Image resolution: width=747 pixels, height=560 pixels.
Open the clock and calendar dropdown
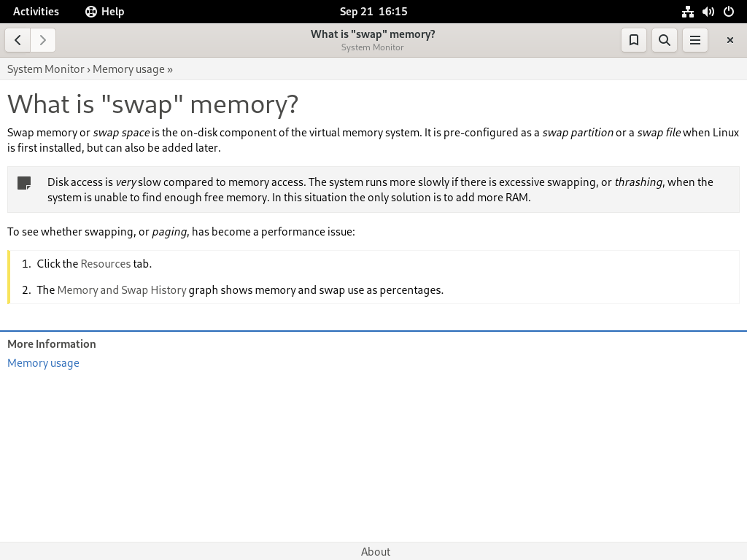(x=373, y=12)
